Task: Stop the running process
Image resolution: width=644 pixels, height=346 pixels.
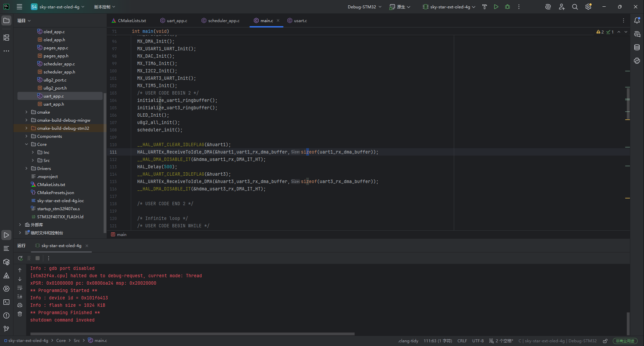Action: coord(38,258)
